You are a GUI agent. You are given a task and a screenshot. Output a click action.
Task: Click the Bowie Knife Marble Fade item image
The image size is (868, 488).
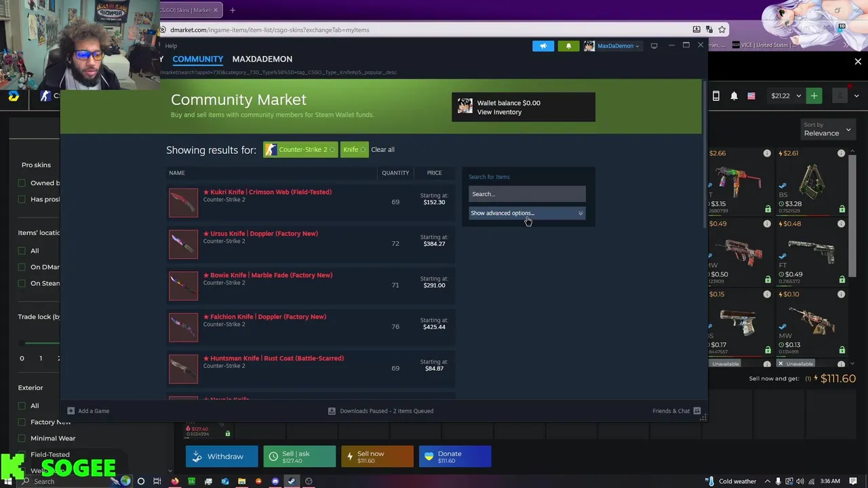pos(183,285)
